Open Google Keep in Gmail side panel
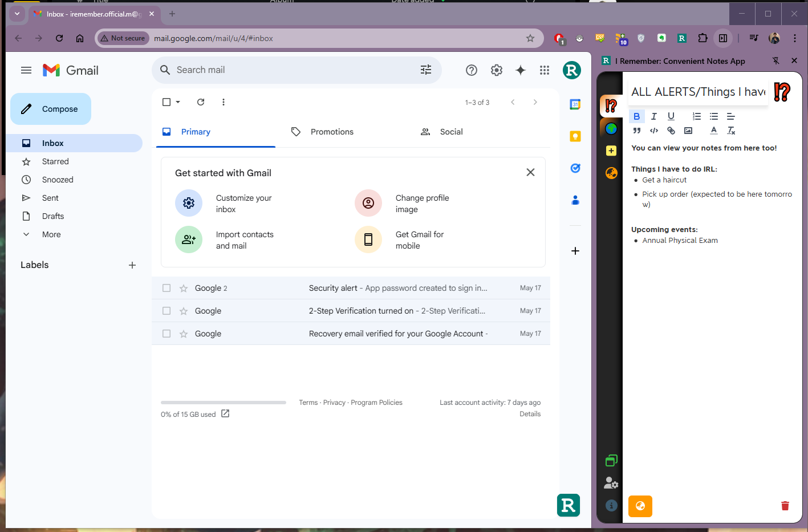The height and width of the screenshot is (532, 808). [575, 136]
